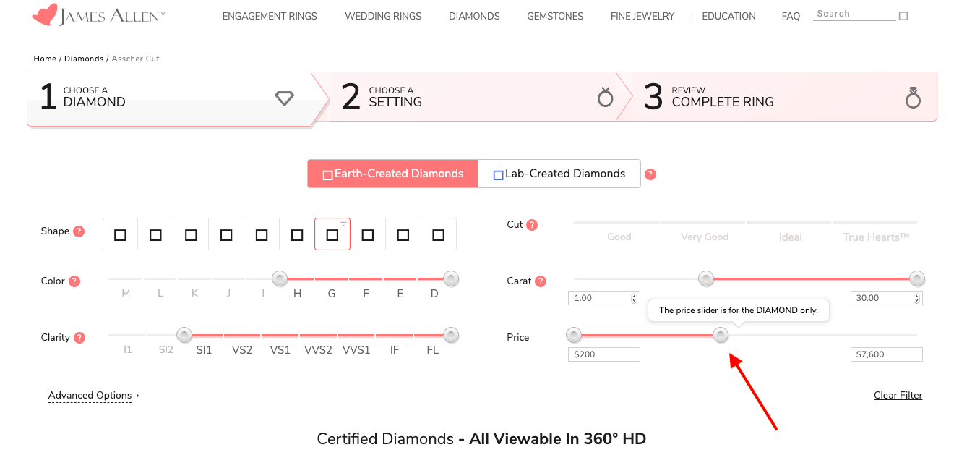Open the Engagement Rings menu
Viewport: 980px width, 455px height.
(270, 16)
